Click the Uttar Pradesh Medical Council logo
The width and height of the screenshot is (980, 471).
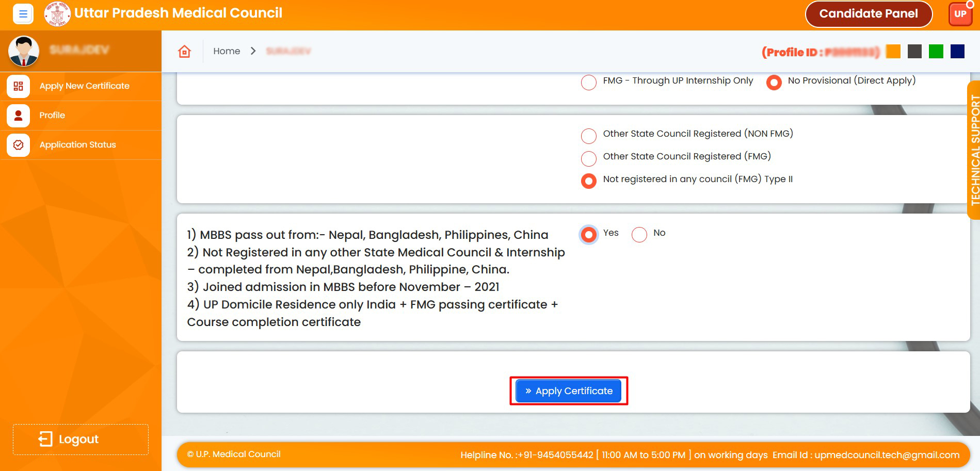pos(57,14)
